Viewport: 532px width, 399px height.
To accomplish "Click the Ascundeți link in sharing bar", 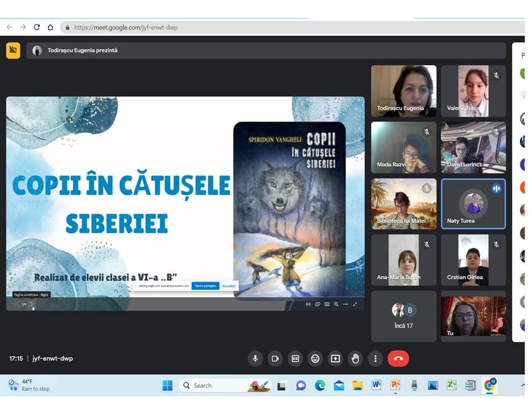I will click(228, 286).
